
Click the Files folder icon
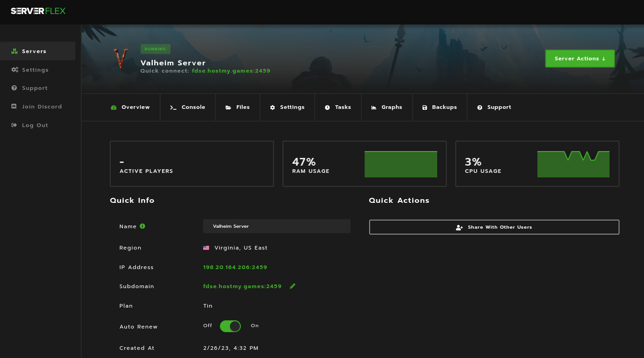pyautogui.click(x=228, y=108)
